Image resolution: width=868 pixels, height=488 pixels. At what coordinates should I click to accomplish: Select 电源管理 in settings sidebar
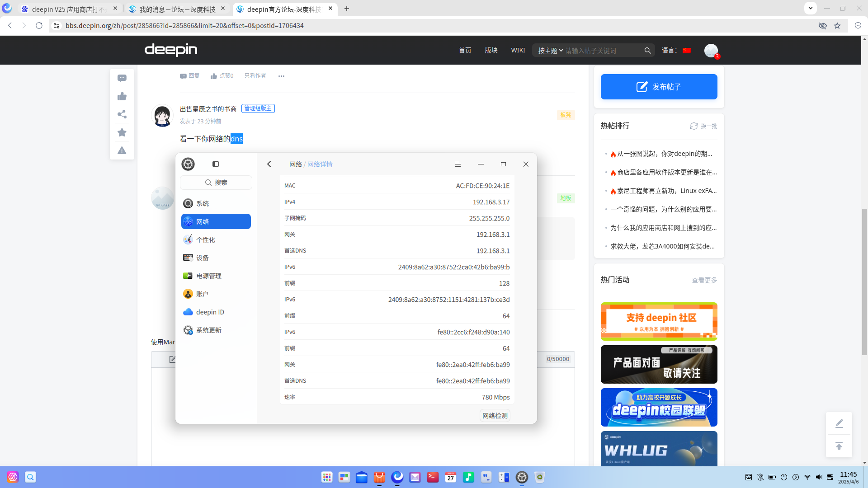[x=216, y=276]
